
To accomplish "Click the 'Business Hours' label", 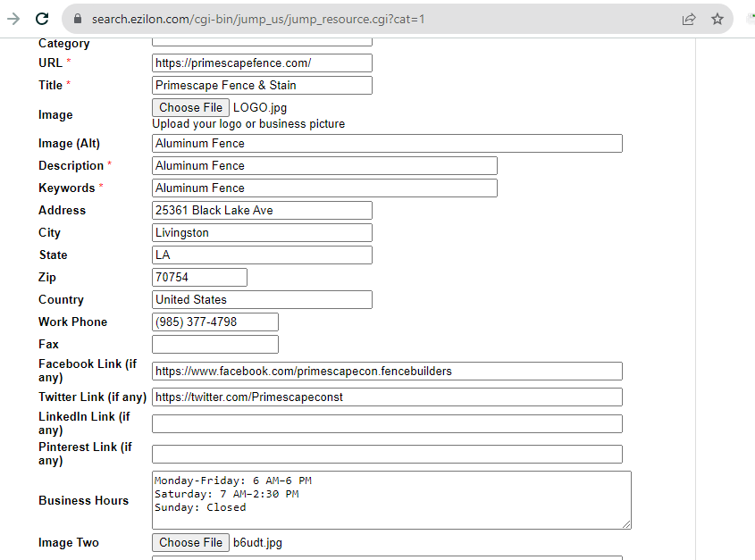I will 84,501.
